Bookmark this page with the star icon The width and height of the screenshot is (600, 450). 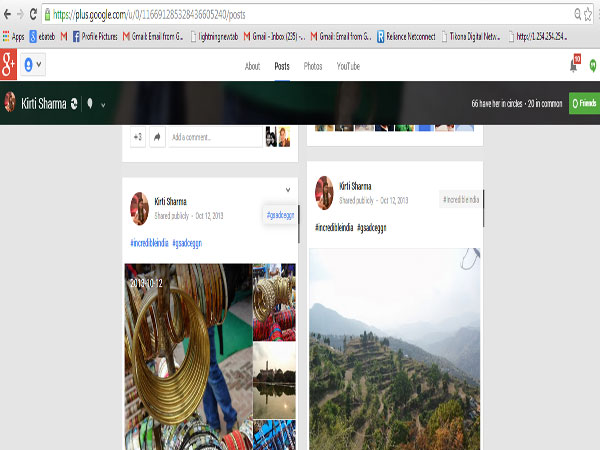point(588,15)
